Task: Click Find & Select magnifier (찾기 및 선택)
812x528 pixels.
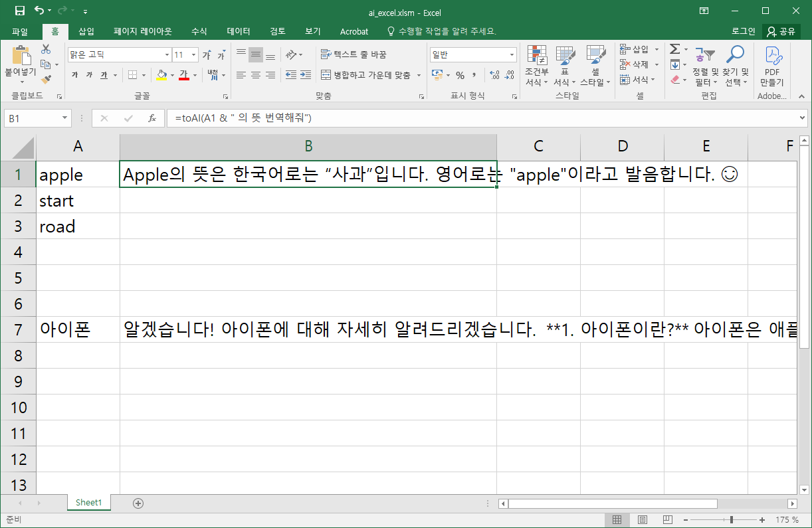Action: click(735, 66)
